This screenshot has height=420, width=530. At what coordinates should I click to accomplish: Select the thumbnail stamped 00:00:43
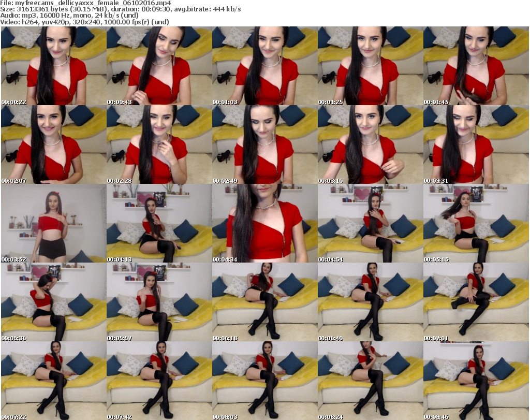[x=159, y=66]
